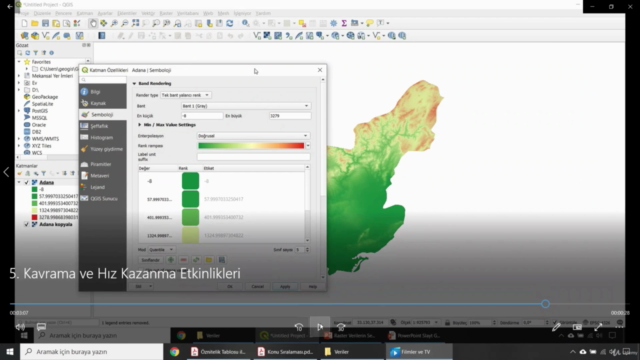Open the Vektör menu
This screenshot has width=640, height=360.
[x=148, y=13]
